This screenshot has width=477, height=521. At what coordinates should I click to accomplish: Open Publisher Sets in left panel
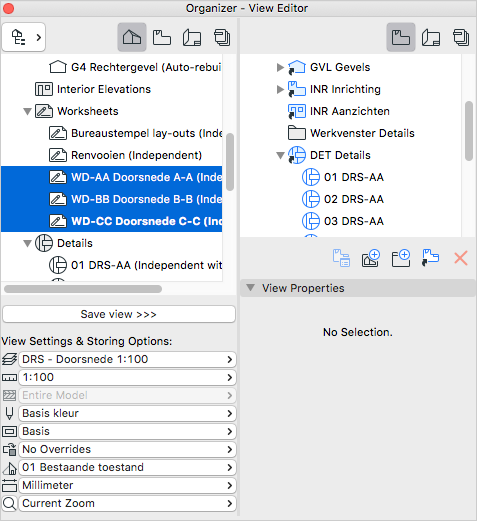point(222,37)
